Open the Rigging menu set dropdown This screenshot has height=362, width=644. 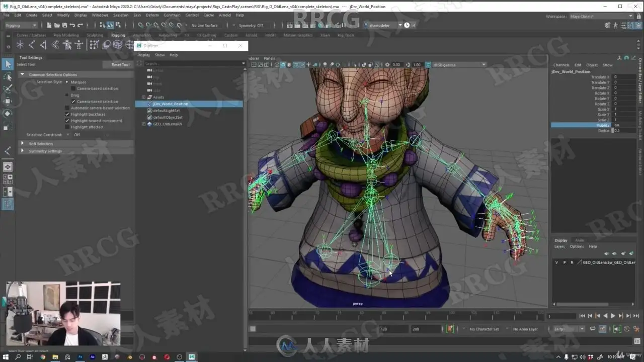click(21, 25)
